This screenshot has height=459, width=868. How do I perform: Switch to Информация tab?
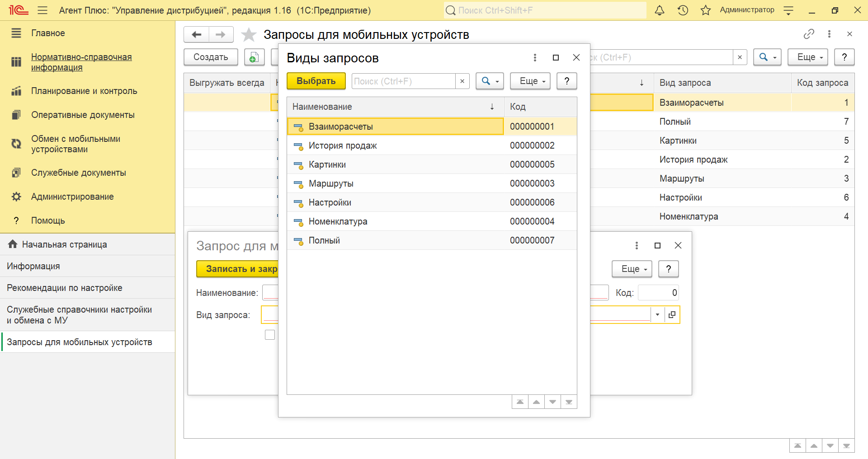click(x=88, y=266)
